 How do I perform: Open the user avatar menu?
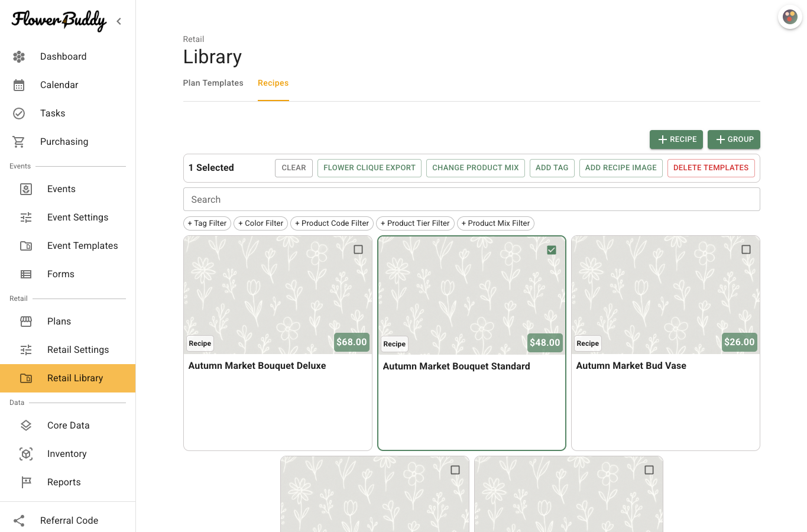point(790,17)
